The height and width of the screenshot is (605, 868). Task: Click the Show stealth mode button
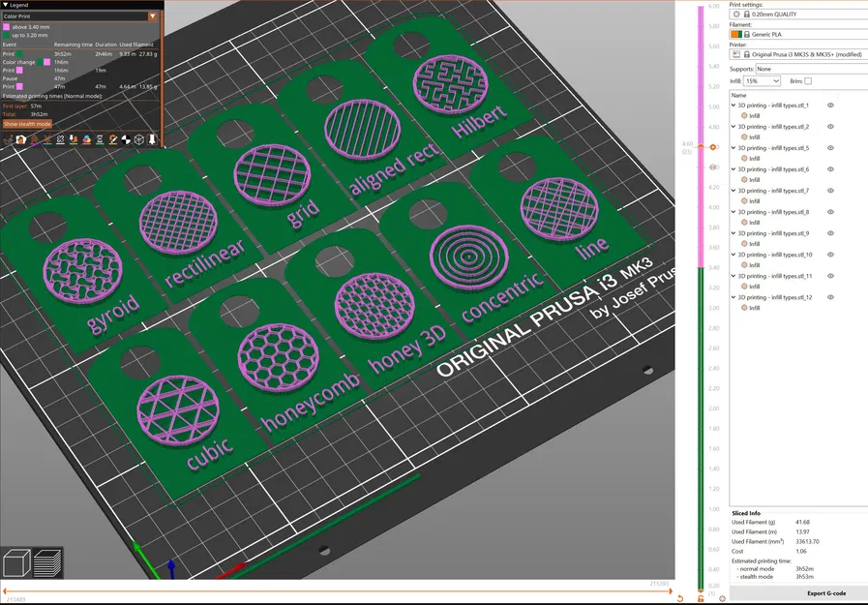click(x=26, y=124)
